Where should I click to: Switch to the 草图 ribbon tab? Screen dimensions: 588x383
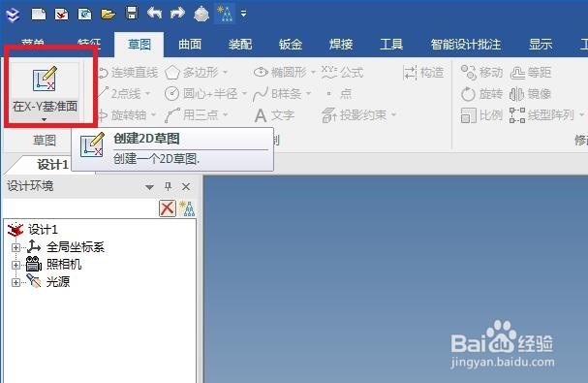[x=139, y=45]
